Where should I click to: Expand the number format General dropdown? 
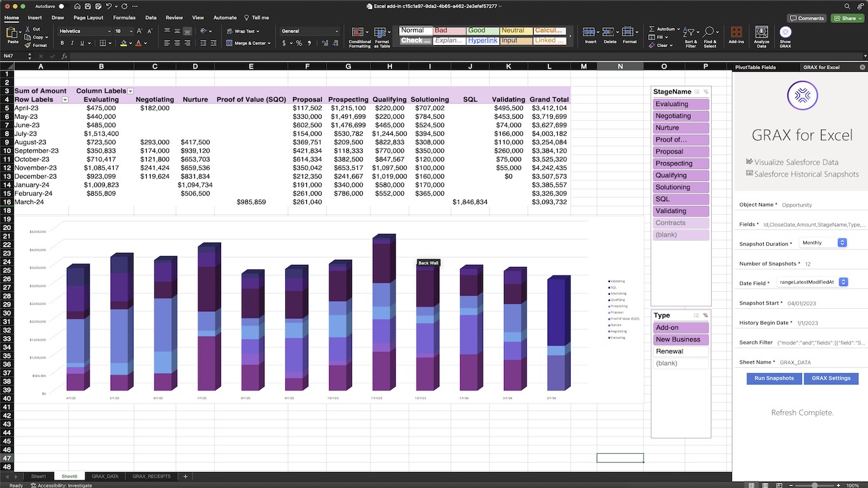pos(337,31)
